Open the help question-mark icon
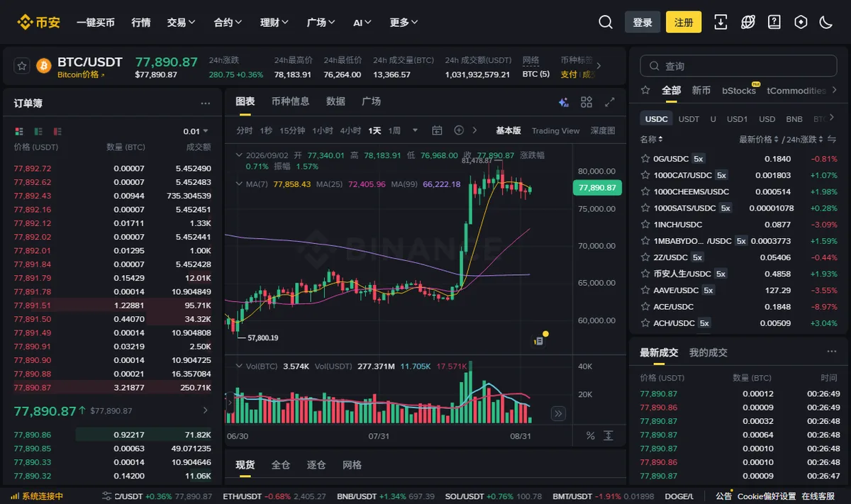Viewport: 851px width, 504px height. [774, 22]
